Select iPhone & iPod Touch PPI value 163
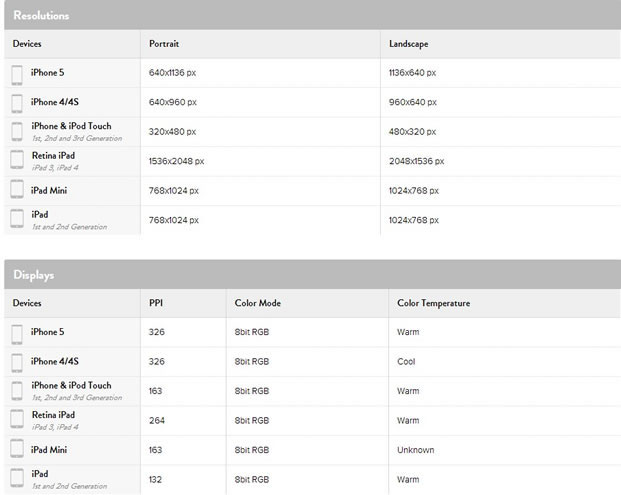The height and width of the screenshot is (495, 621). tap(156, 391)
